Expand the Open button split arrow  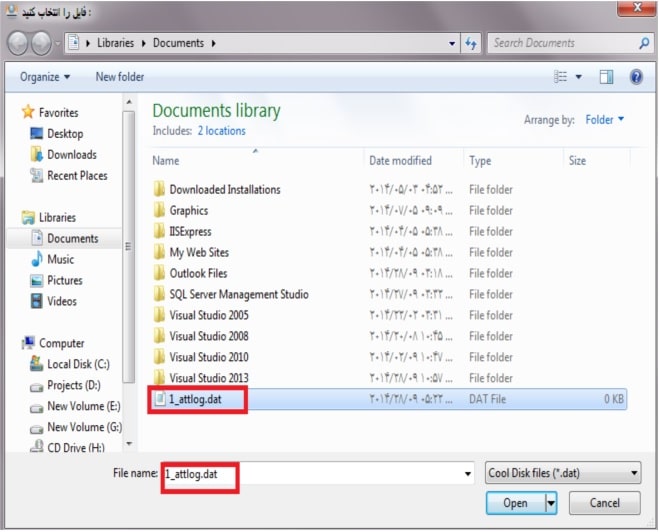pos(551,502)
